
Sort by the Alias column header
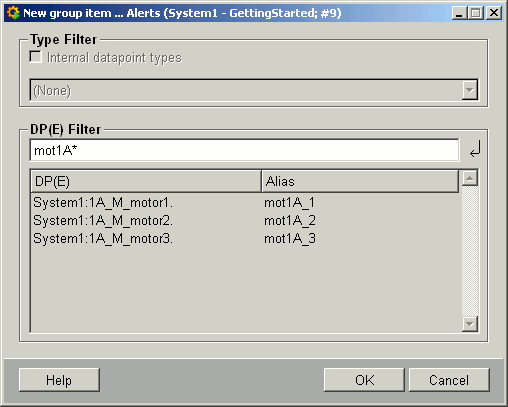tap(360, 181)
